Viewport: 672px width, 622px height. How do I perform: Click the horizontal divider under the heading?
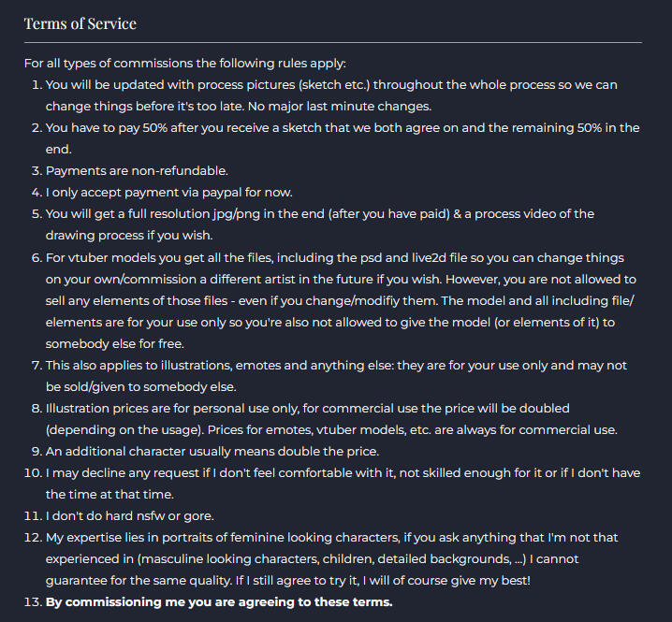coord(332,43)
